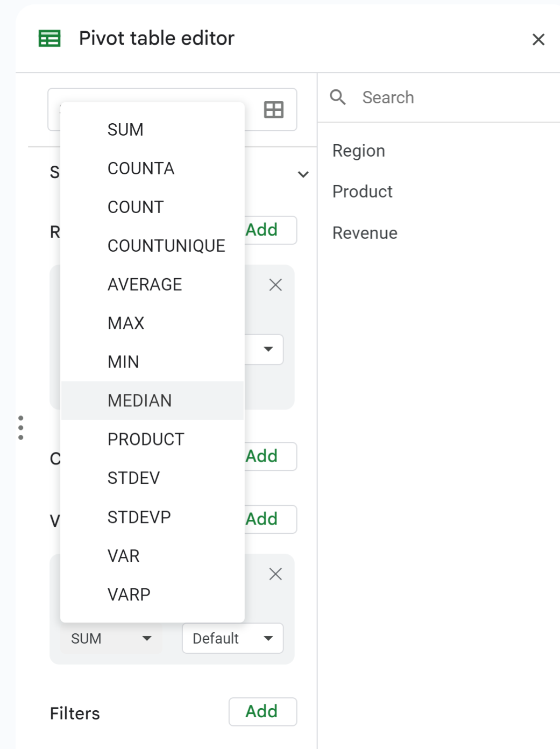Choose PRODUCT from the summarize list
560x749 pixels.
click(x=152, y=440)
